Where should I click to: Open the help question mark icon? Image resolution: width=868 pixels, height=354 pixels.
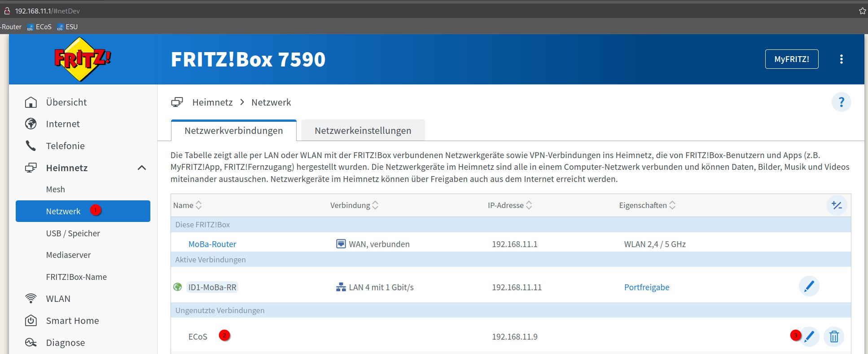tap(841, 102)
